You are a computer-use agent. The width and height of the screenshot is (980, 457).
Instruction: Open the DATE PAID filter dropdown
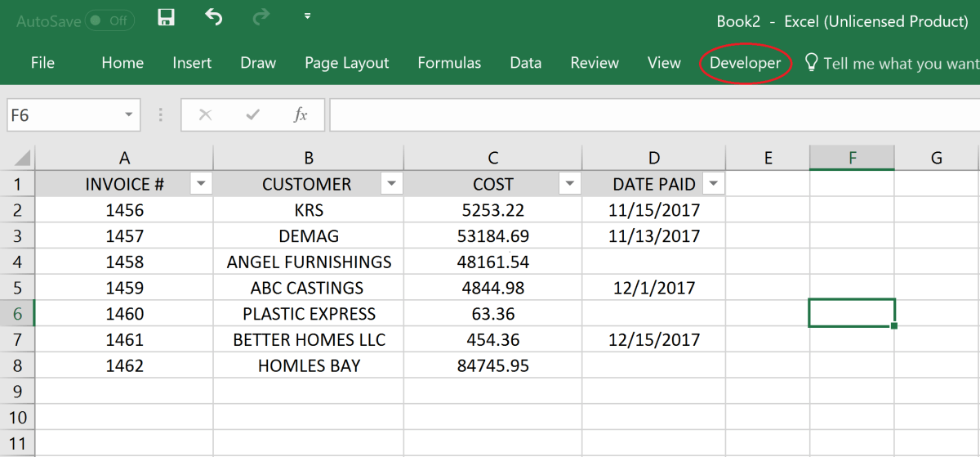click(714, 184)
